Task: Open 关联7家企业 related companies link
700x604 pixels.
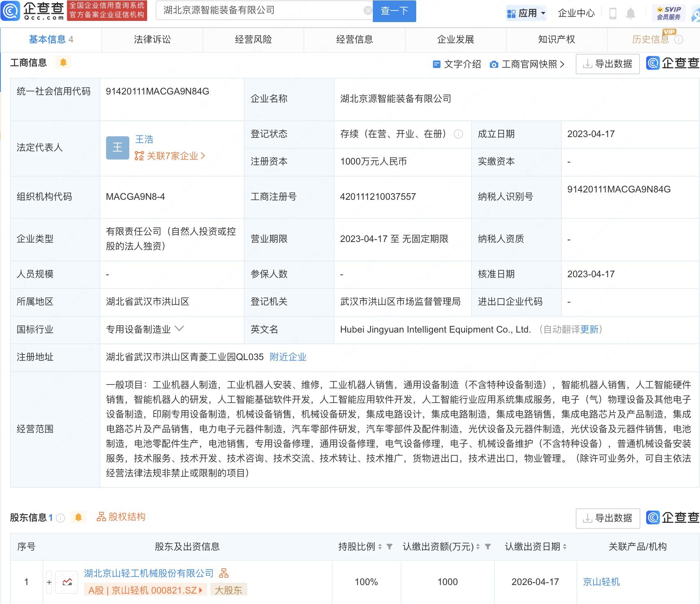Action: [170, 156]
